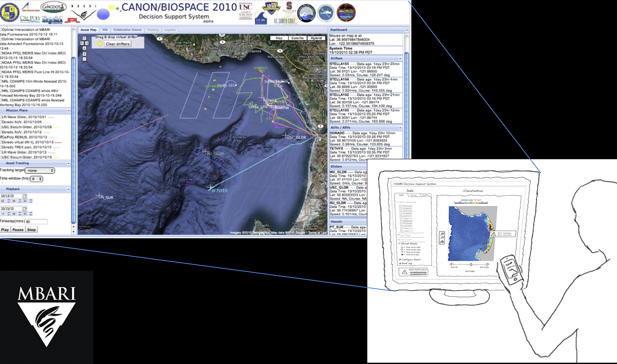
Task: Click the CeNCOOS logo in header
Action: 53,7
